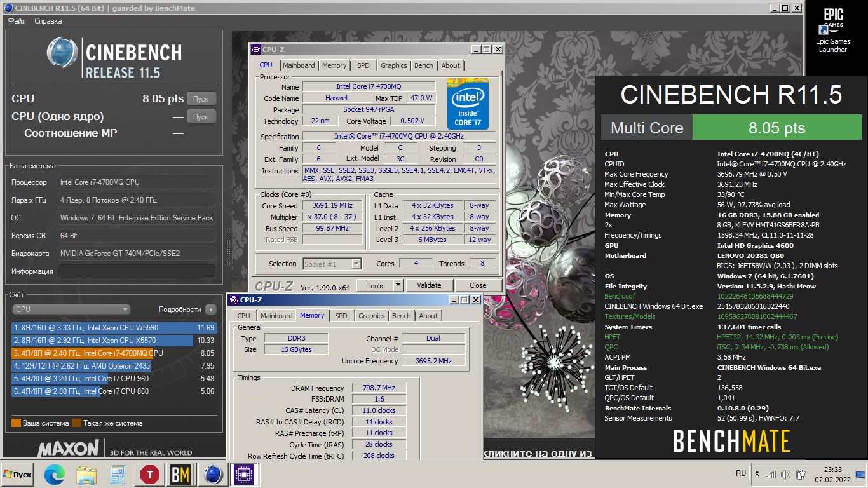Click the BenchMate 8.05 pts score bar

point(776,128)
